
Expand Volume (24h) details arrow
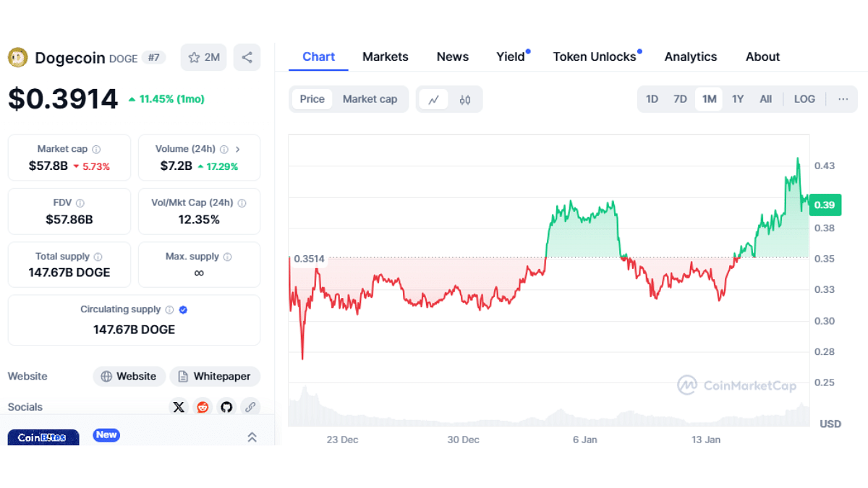[x=238, y=150]
